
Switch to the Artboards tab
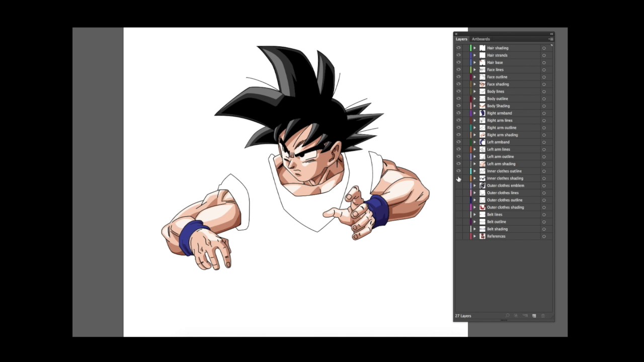480,39
